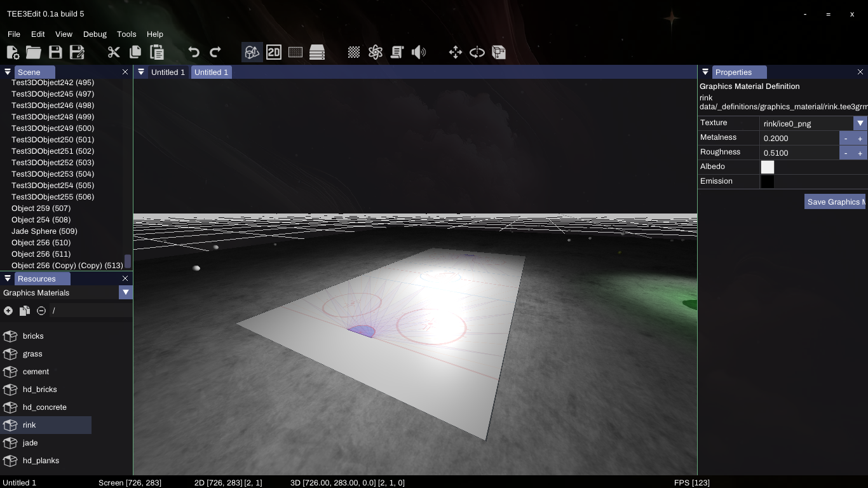Click the Save As toolbar icon
Image resolution: width=868 pixels, height=488 pixels.
pyautogui.click(x=77, y=53)
